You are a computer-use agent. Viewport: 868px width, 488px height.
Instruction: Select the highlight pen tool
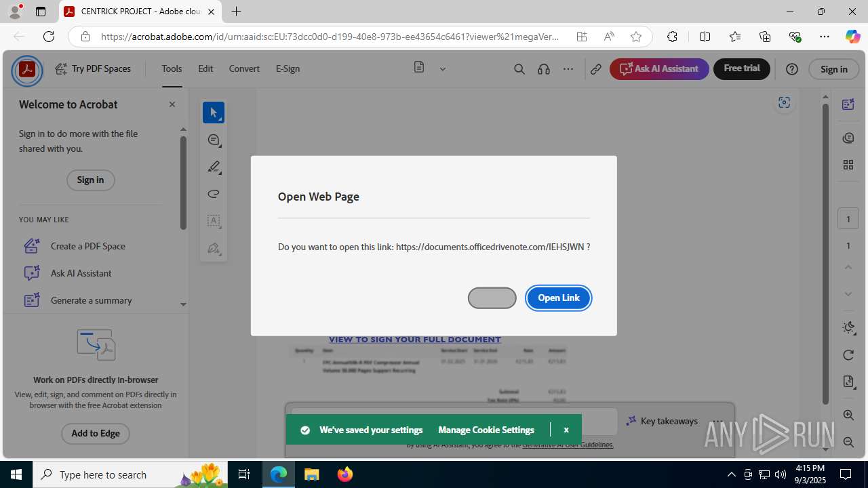coord(214,167)
